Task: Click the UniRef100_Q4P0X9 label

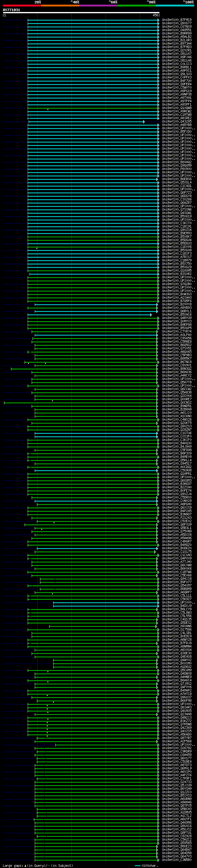Action: (x=177, y=558)
